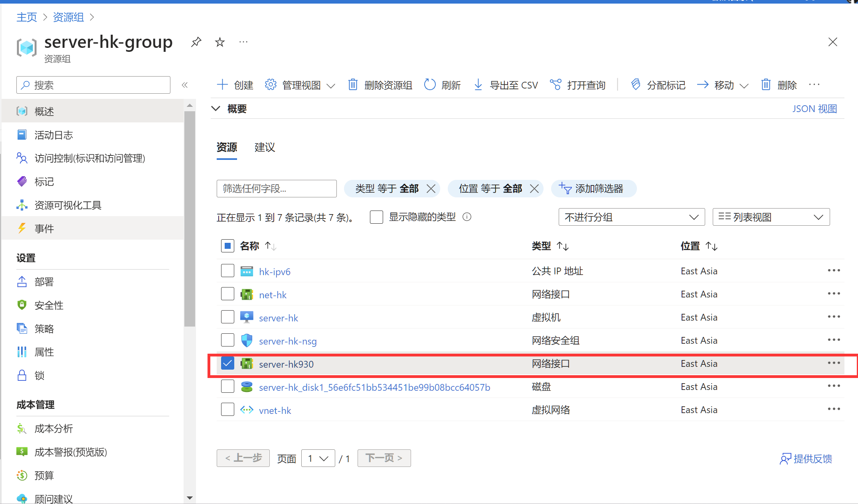The height and width of the screenshot is (504, 858).
Task: Open the list view dropdown
Action: [771, 217]
